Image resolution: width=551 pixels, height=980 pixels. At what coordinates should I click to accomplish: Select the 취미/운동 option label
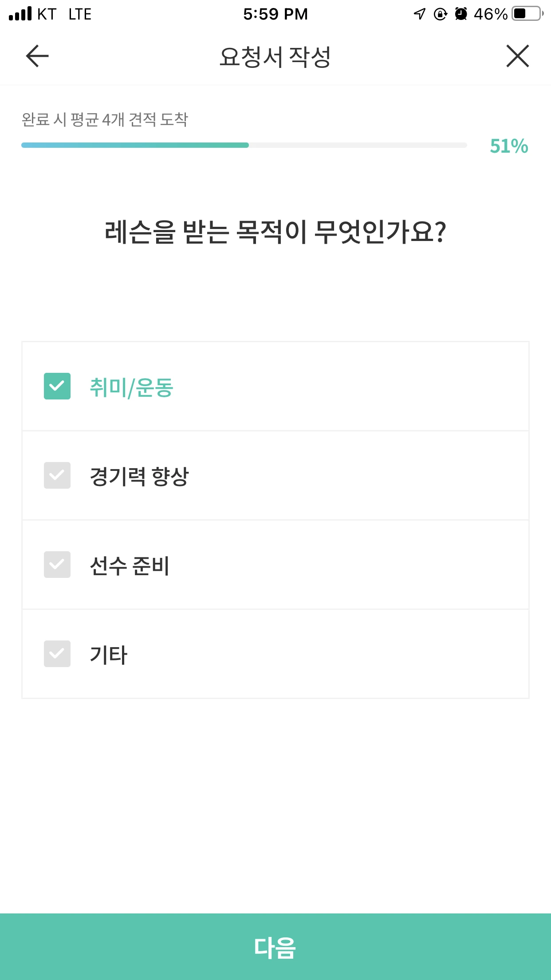[131, 387]
